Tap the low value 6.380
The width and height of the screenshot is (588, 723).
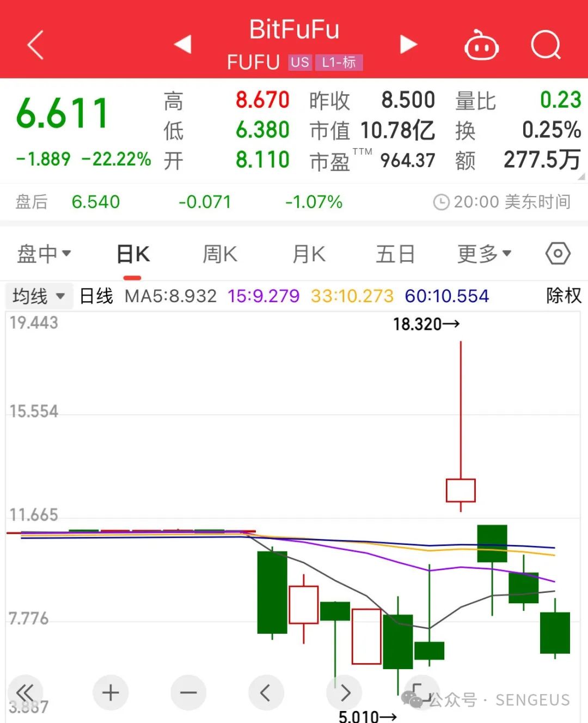pos(262,130)
